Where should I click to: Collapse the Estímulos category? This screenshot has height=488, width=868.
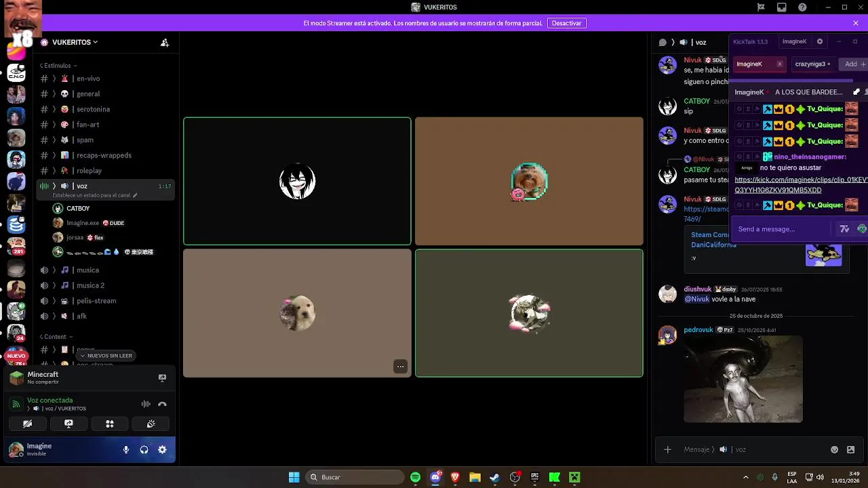point(58,66)
